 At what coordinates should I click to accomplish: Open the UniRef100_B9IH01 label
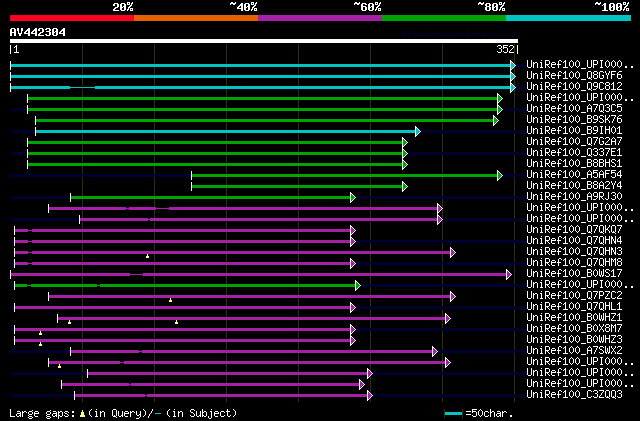click(x=574, y=131)
